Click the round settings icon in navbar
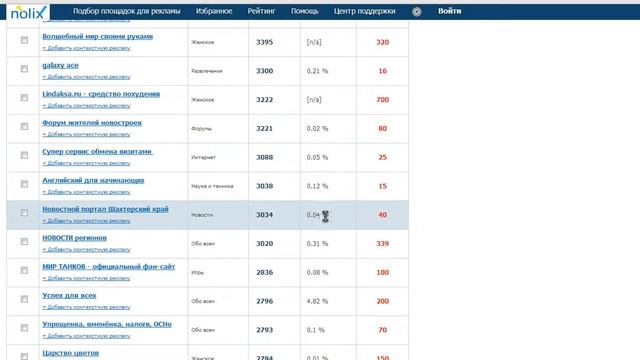The image size is (640, 360). point(416,12)
